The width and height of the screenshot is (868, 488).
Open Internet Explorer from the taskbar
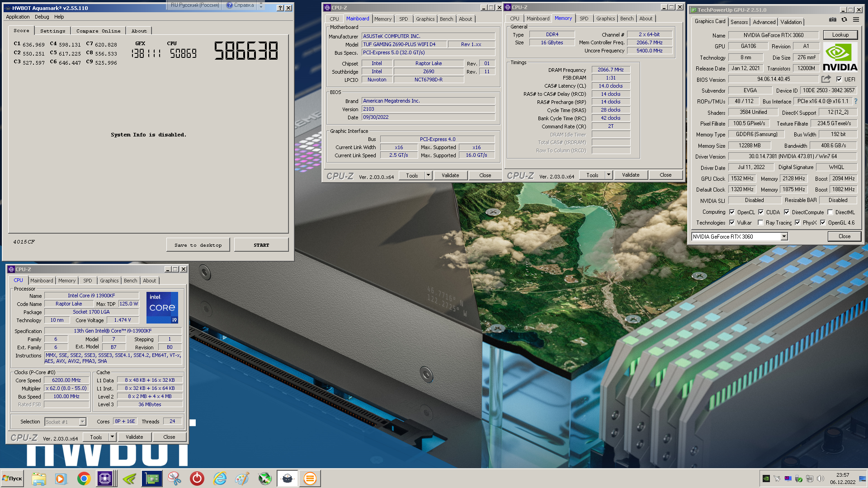point(220,479)
